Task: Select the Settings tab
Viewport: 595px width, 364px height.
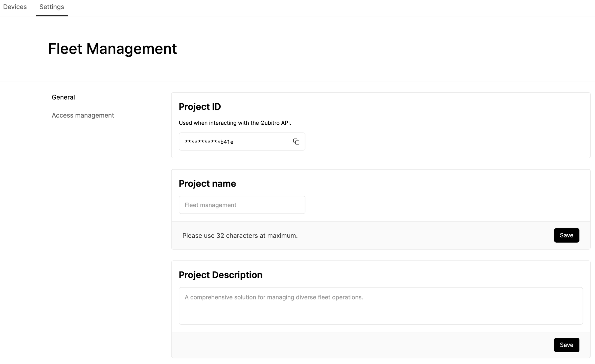Action: pyautogui.click(x=52, y=7)
